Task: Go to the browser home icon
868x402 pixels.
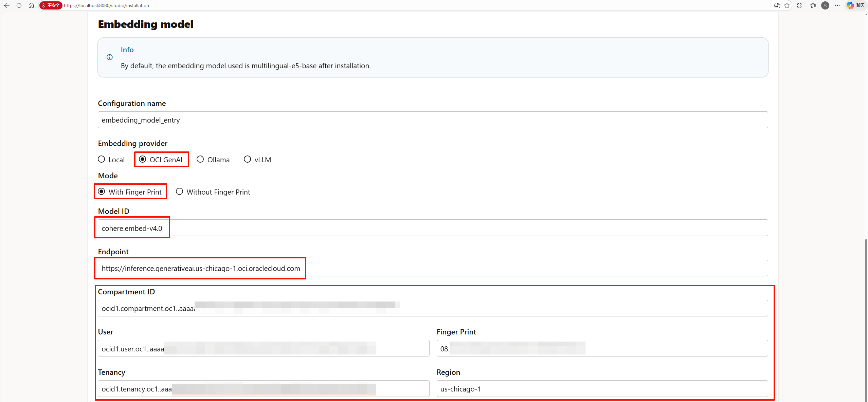Action: tap(31, 5)
